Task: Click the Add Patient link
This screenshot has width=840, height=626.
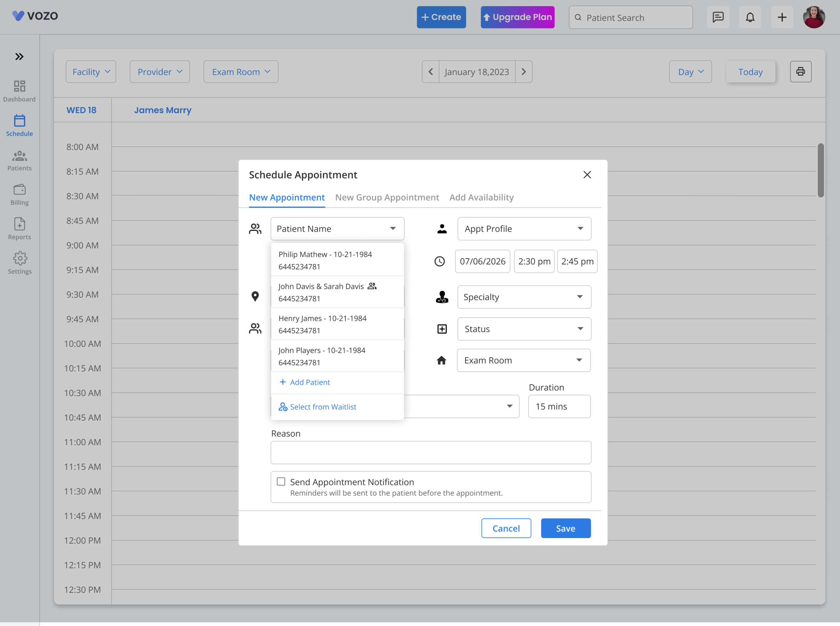Action: (x=304, y=382)
